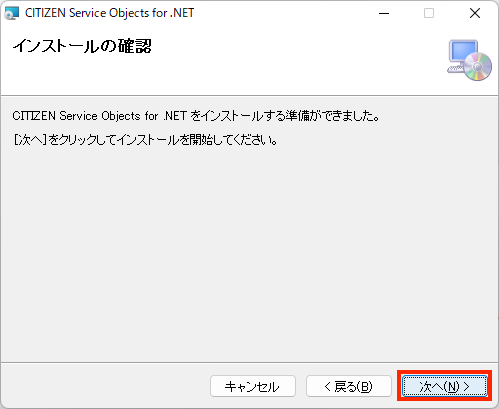This screenshot has height=409, width=499.
Task: Click the computer monitor in the setup graphic
Action: pyautogui.click(x=463, y=53)
